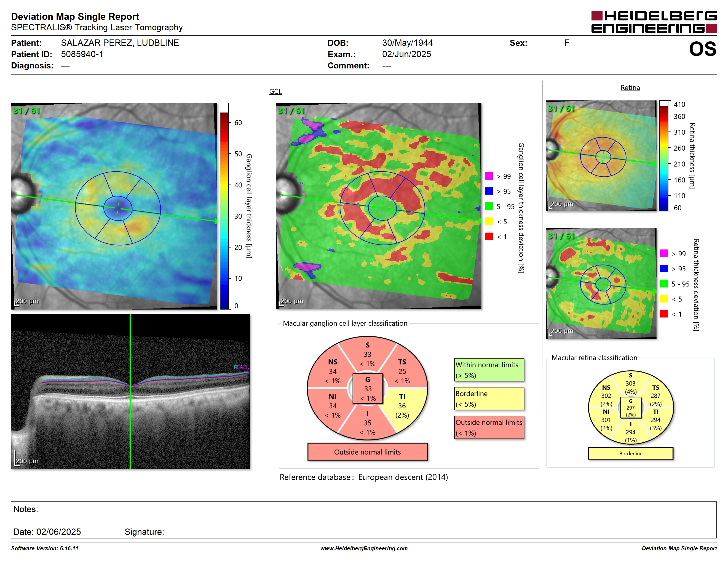Viewport: 728px width, 563px height.
Task: Select Macular retina classification heading
Action: 594,358
